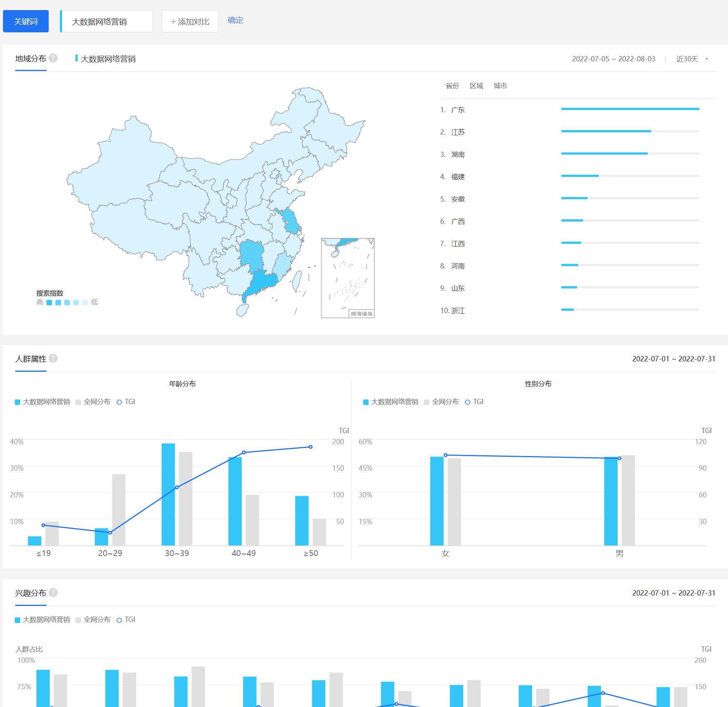Click the blue 关键词 button
Viewport: 728px width, 707px height.
(x=26, y=21)
